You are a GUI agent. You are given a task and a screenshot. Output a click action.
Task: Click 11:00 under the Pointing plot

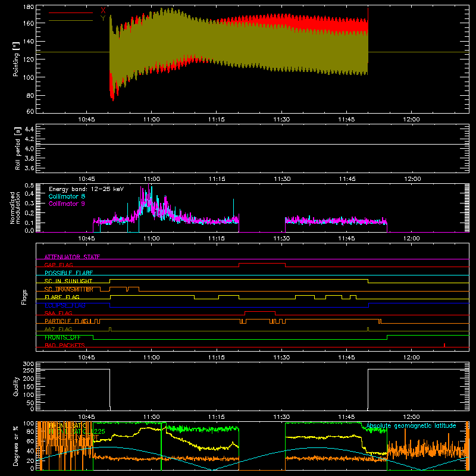tap(152, 120)
